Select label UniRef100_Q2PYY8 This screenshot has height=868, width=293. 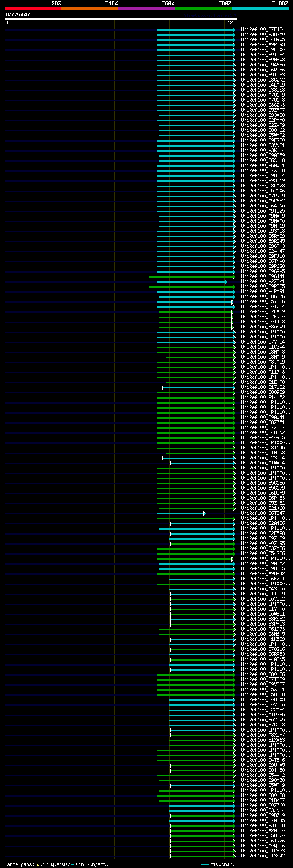tap(263, 120)
